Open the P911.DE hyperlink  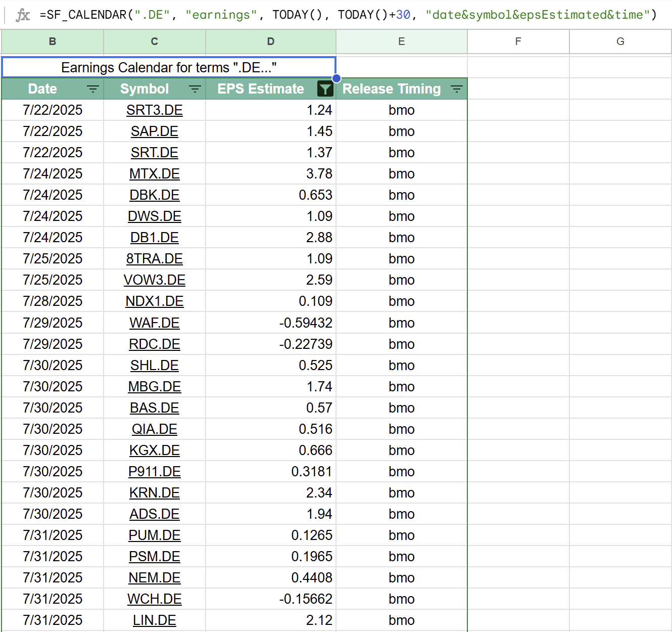point(154,471)
